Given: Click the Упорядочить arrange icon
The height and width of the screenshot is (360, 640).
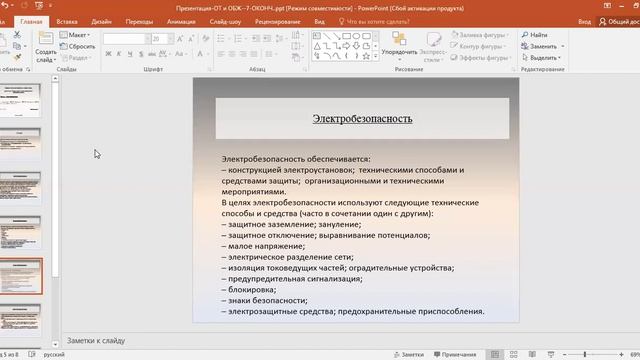Looking at the screenshot, I should coord(399,39).
